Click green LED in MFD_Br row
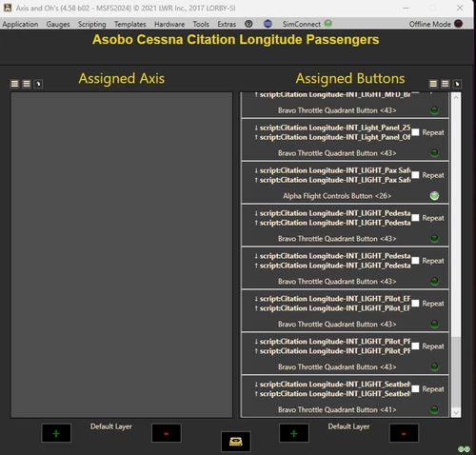This screenshot has width=476, height=455. (434, 110)
